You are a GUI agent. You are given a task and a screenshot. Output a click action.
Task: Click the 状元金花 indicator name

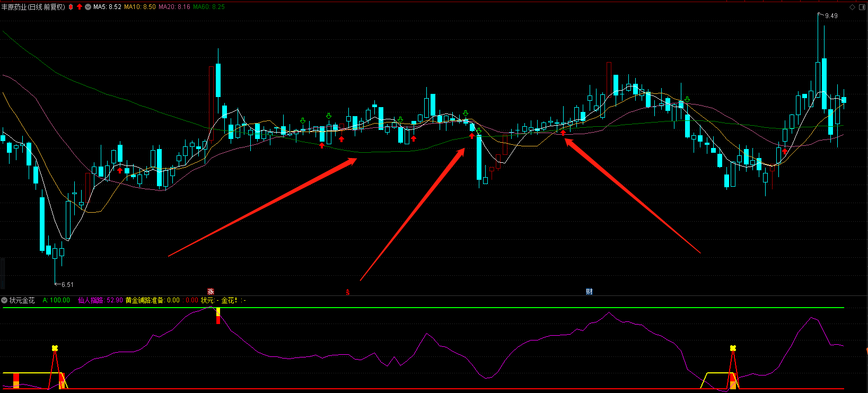(x=22, y=300)
